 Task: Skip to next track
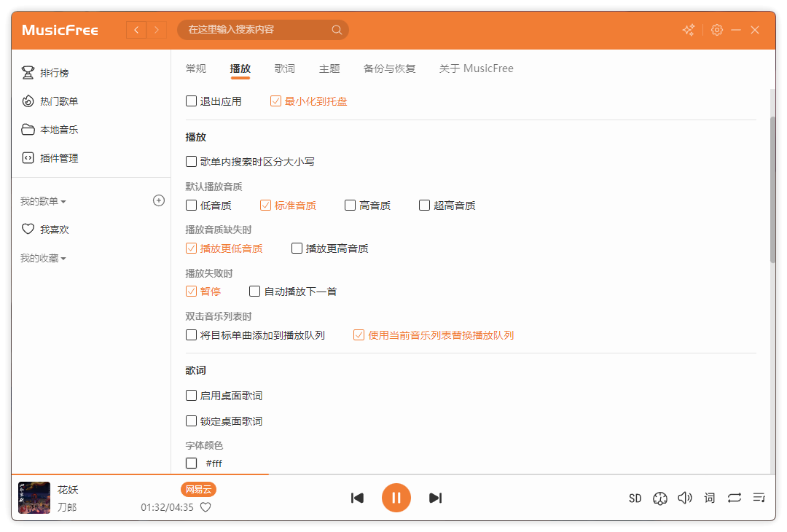coord(435,498)
